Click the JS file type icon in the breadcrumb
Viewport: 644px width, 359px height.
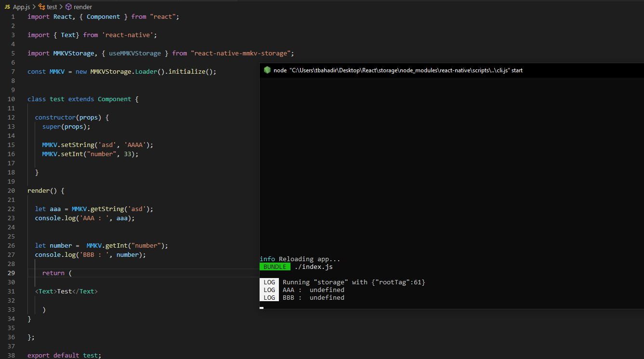pos(7,7)
